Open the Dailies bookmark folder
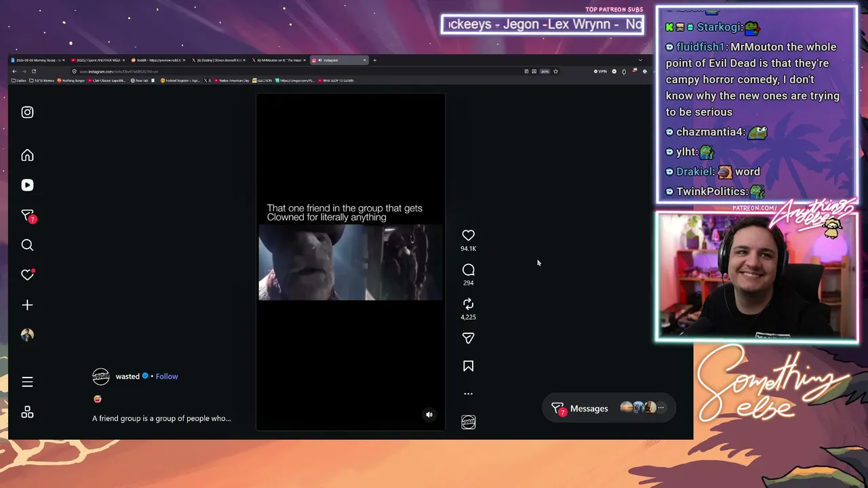The image size is (868, 488). click(19, 81)
